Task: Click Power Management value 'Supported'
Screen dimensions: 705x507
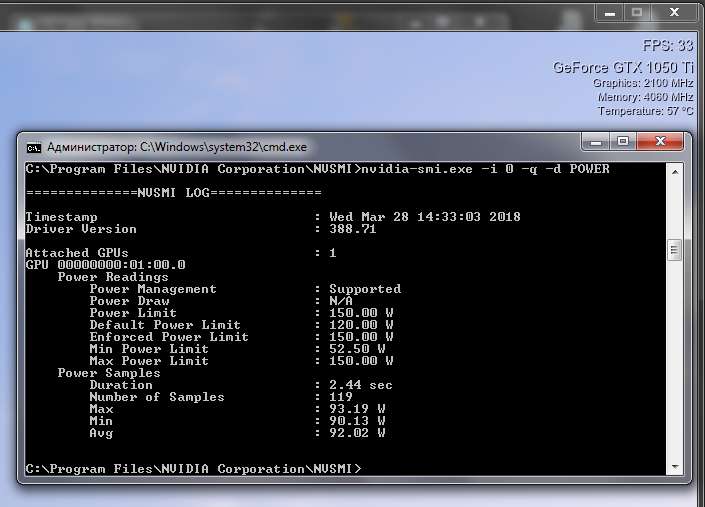Action: click(x=365, y=289)
